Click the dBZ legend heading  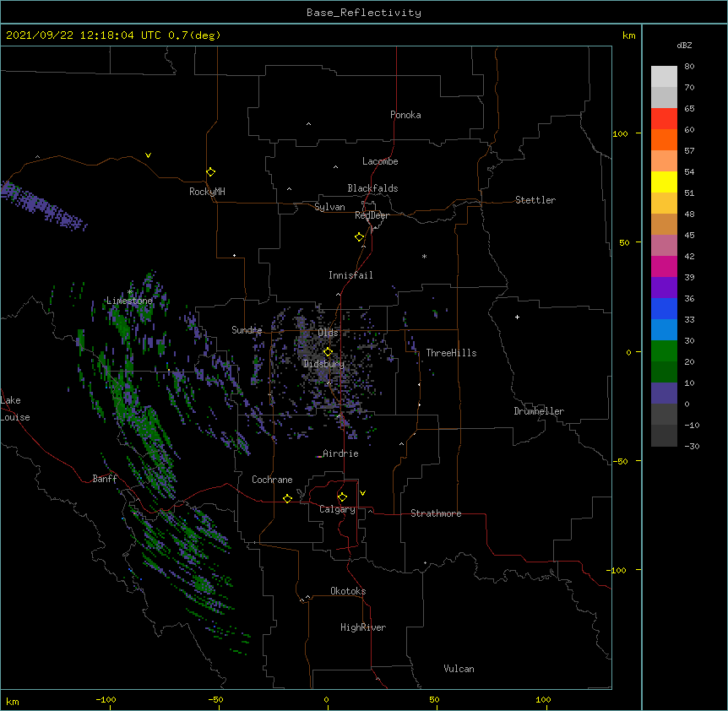tap(684, 45)
